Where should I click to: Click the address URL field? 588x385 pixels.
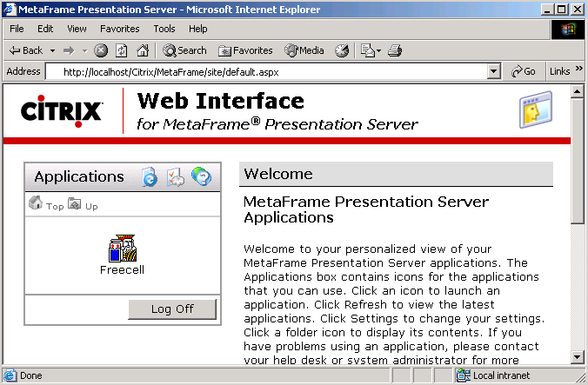pos(266,71)
